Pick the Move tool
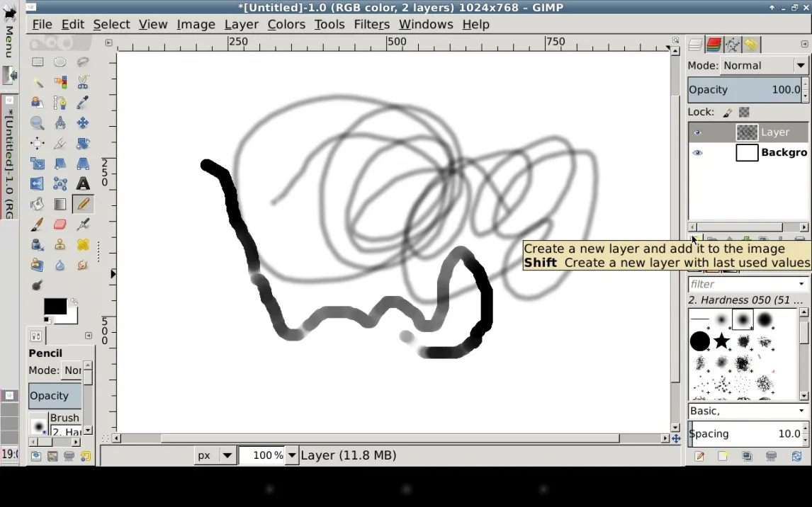 point(83,123)
